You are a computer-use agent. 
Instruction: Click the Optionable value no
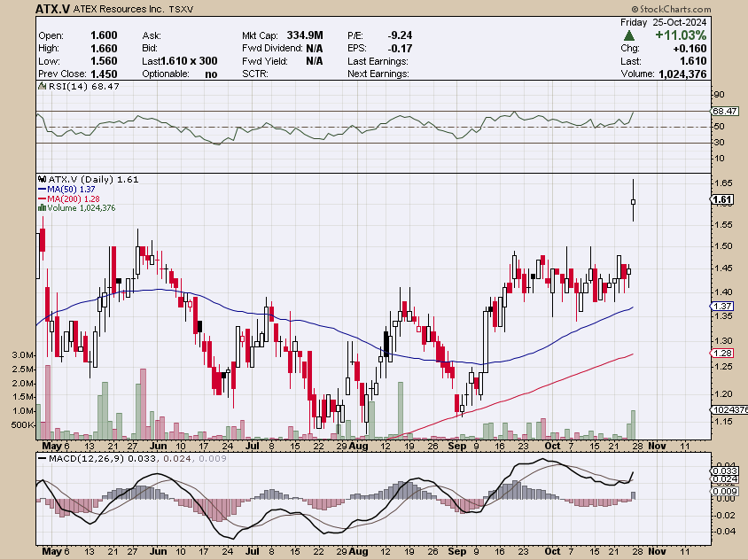211,74
